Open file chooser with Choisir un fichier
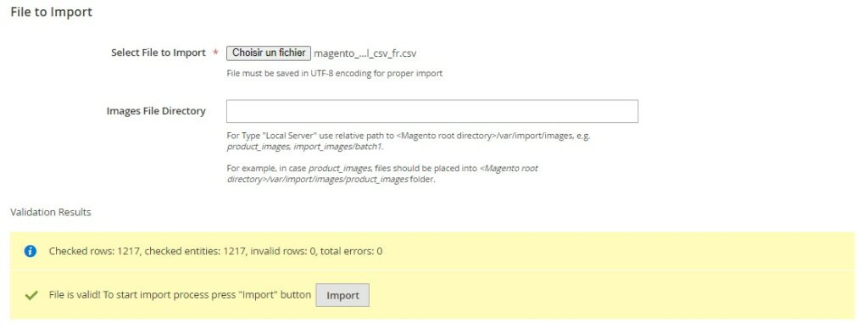Image resolution: width=868 pixels, height=334 pixels. 269,53
